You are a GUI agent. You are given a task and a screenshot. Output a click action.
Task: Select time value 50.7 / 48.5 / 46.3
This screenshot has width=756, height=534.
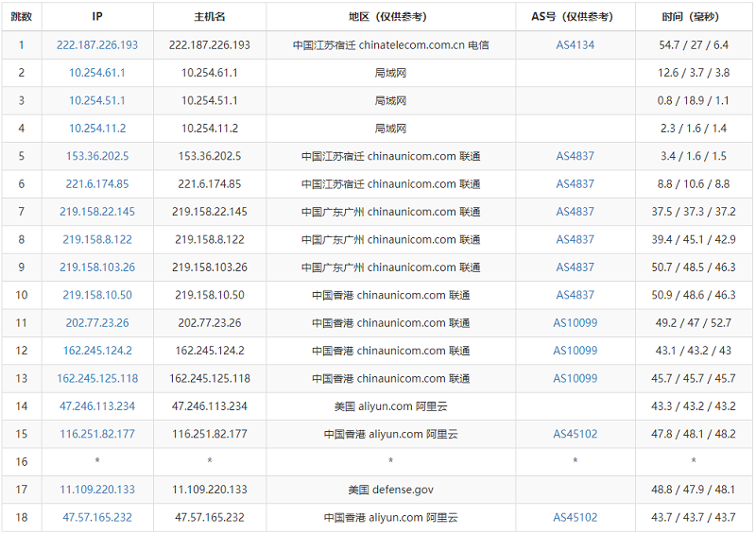coord(694,267)
